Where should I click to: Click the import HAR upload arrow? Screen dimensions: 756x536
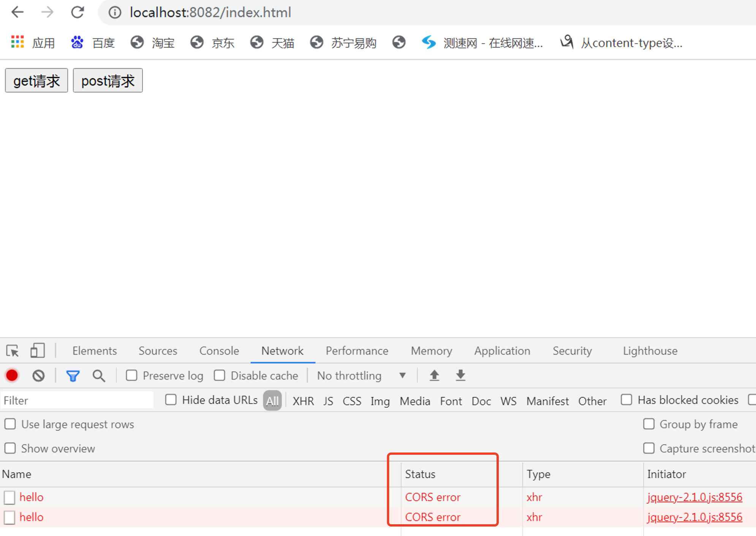434,375
